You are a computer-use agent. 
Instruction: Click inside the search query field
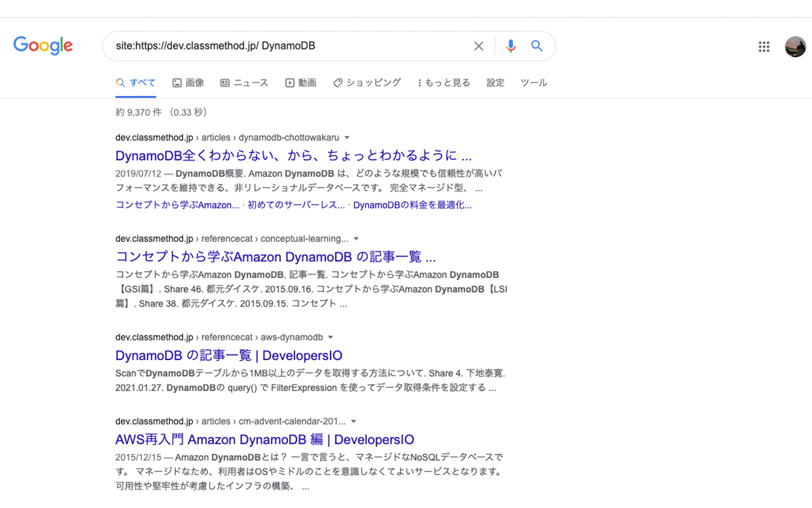coord(289,46)
